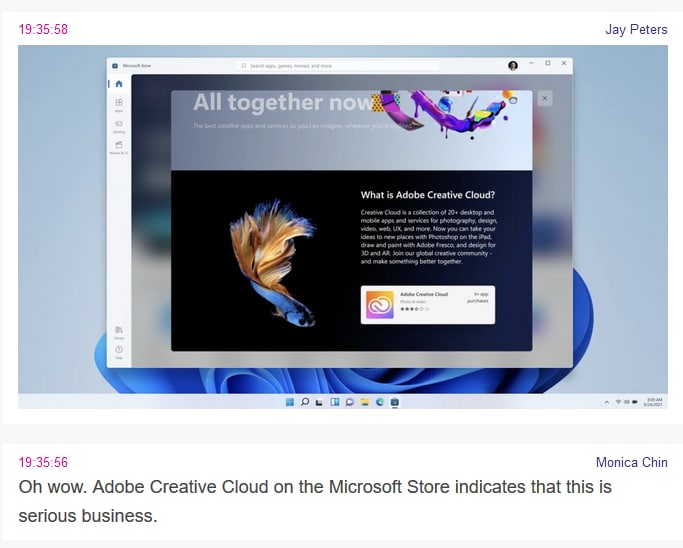Open the Apps section in the sidebar
This screenshot has height=548, width=683.
(119, 105)
